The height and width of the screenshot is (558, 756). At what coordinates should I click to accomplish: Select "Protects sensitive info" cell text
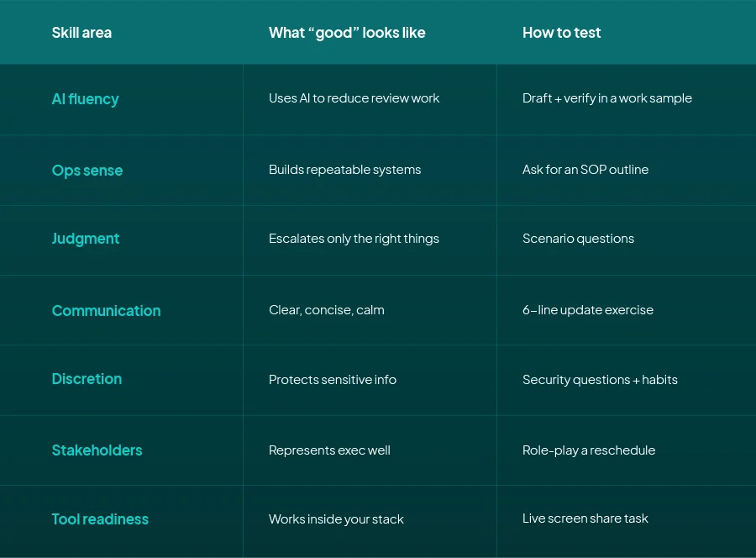[332, 380]
